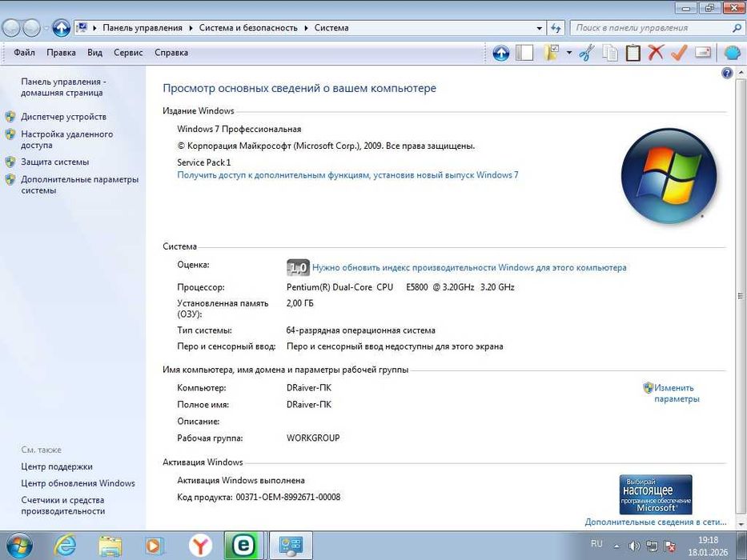Click the search magnifier icon

click(x=737, y=28)
